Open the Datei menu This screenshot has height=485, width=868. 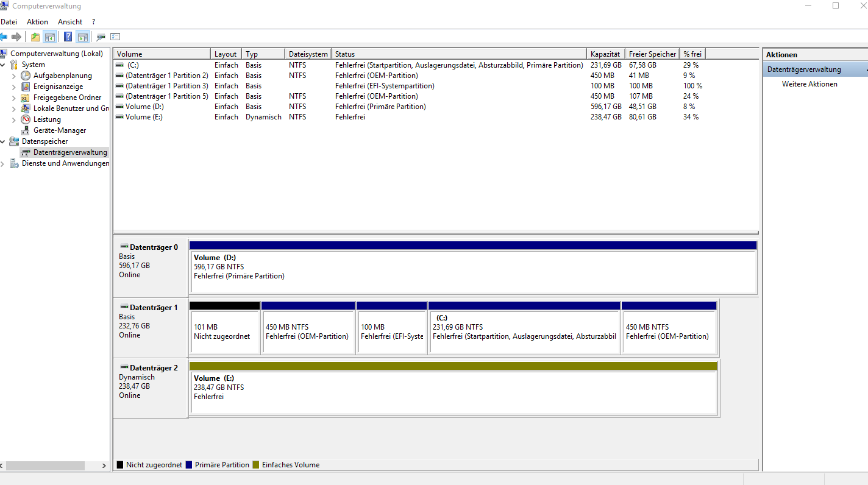9,22
